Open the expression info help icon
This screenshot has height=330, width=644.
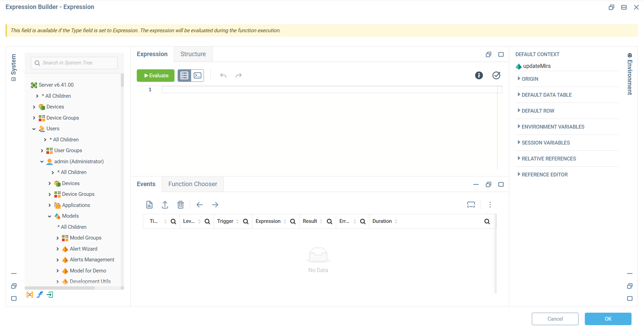coord(479,76)
